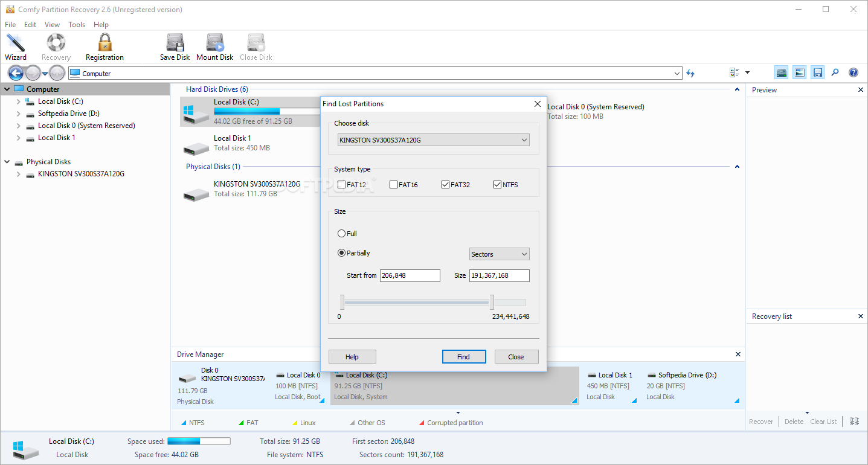Open the Edit menu
The width and height of the screenshot is (868, 465).
30,25
